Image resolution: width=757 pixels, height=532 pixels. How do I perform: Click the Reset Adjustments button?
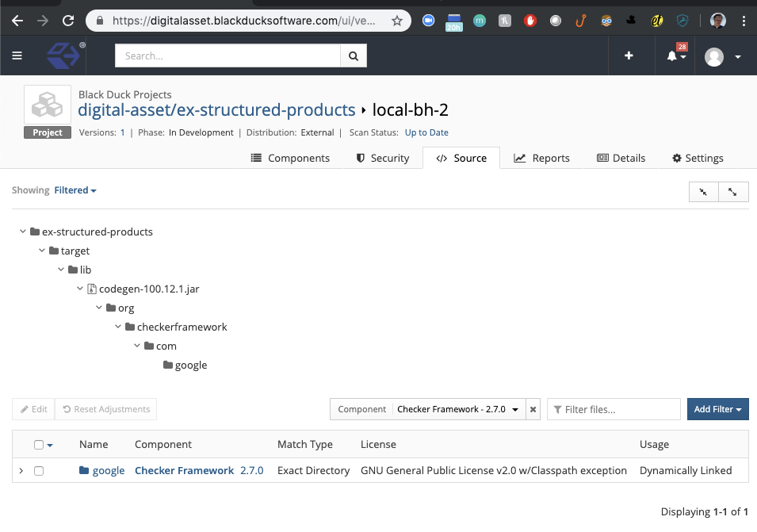pos(105,409)
